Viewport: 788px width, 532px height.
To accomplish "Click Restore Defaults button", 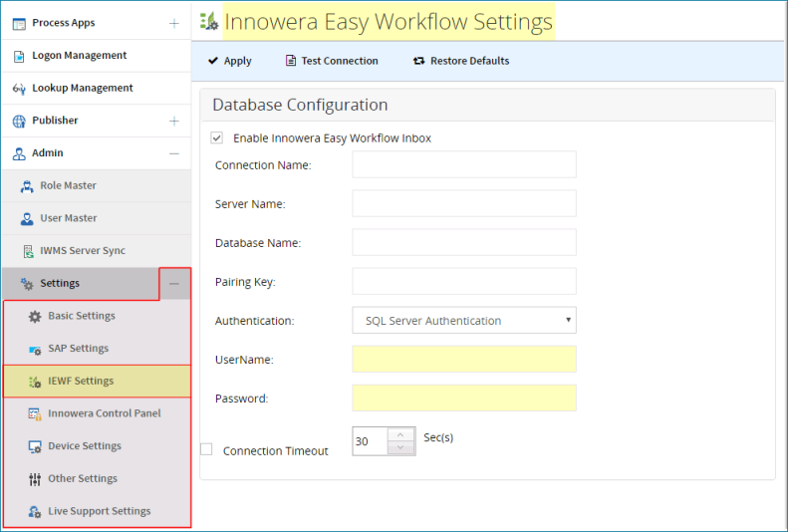I will coord(461,61).
